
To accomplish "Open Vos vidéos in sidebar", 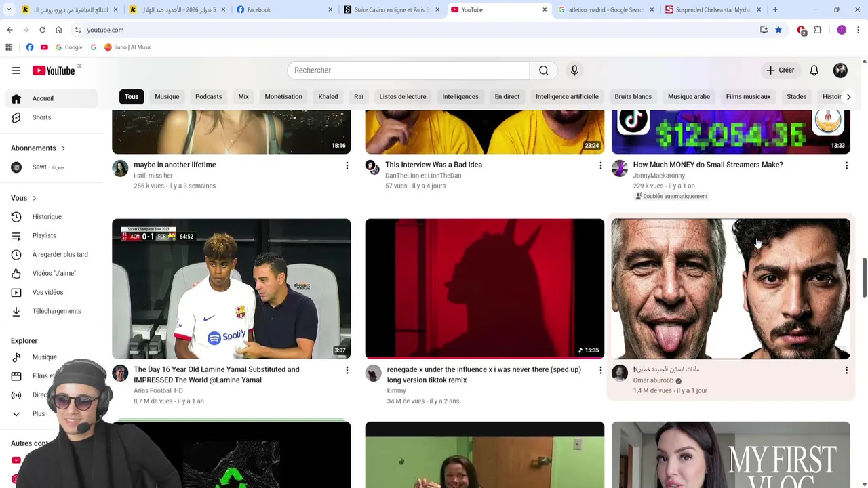I will [52, 292].
